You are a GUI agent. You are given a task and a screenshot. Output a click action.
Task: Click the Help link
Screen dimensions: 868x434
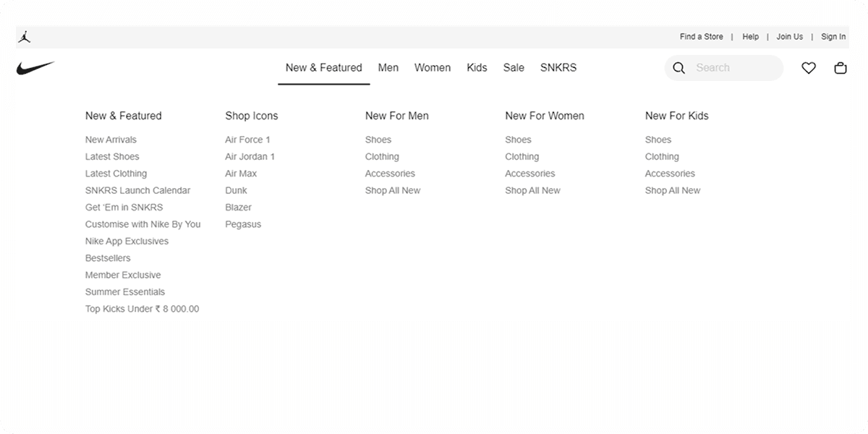(751, 37)
